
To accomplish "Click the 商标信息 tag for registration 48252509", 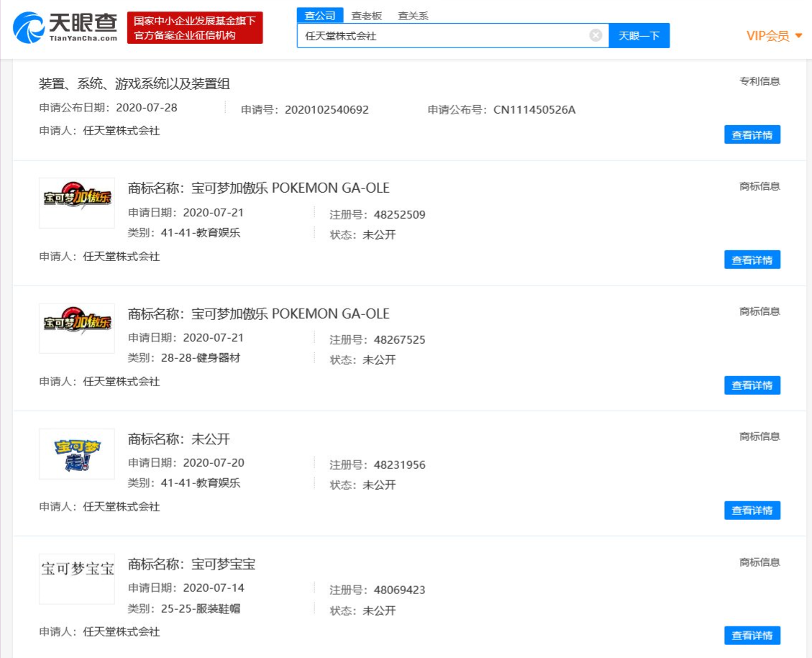I will pyautogui.click(x=759, y=186).
